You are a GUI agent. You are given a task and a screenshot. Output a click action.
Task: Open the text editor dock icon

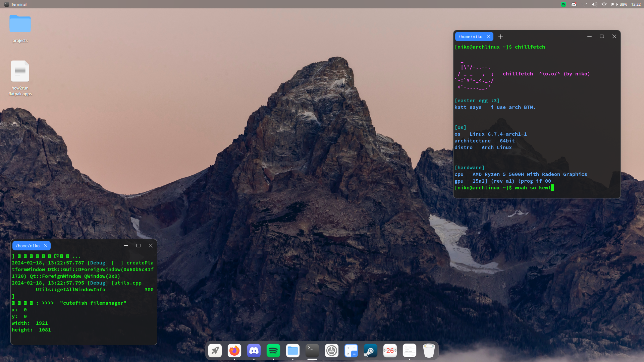(x=410, y=351)
